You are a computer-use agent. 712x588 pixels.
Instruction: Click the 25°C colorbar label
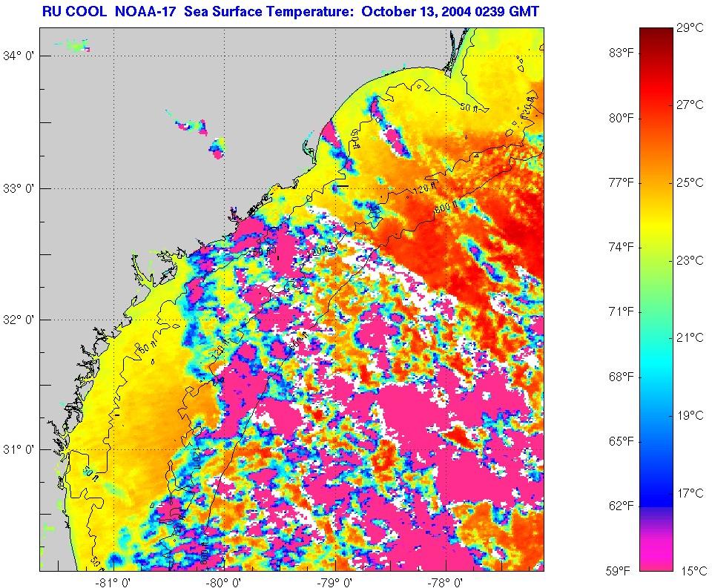pos(690,182)
